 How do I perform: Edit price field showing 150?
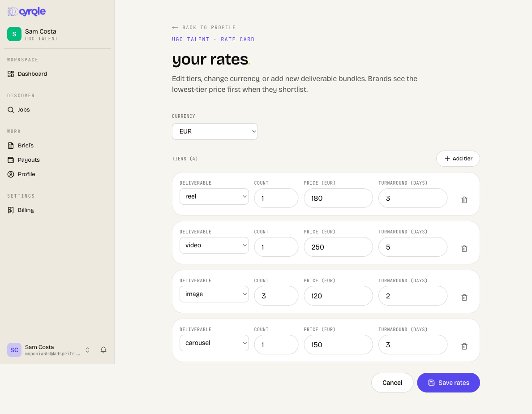(338, 345)
